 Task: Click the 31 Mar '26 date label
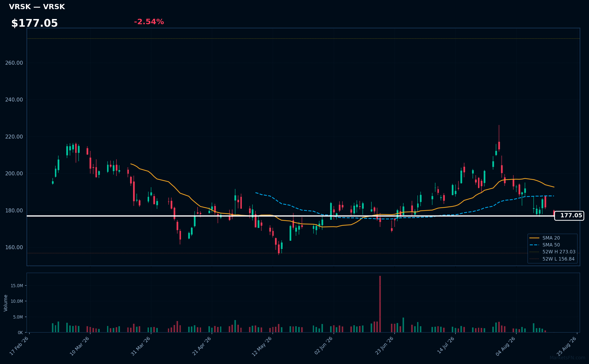[140, 346]
